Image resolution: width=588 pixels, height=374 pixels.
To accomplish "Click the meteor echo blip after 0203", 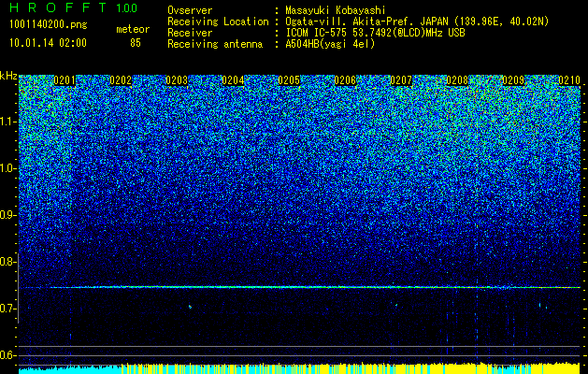I will point(190,307).
